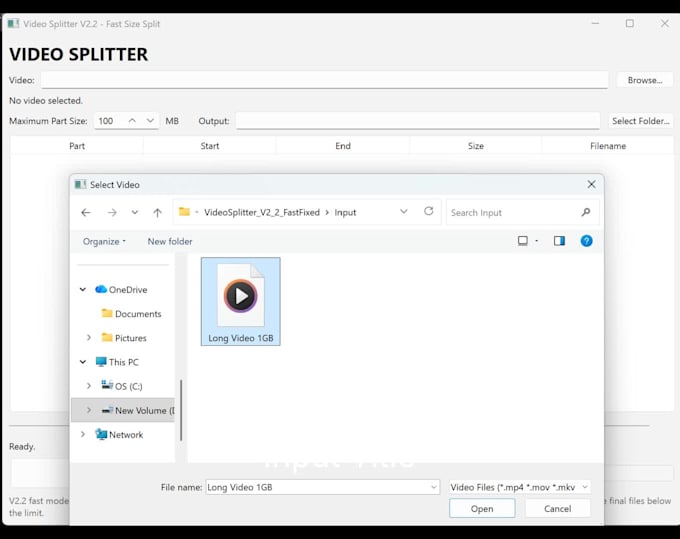Open the VideoSplitter_V2_2_FastFixed breadcrumb
This screenshot has height=539, width=680.
coord(262,212)
